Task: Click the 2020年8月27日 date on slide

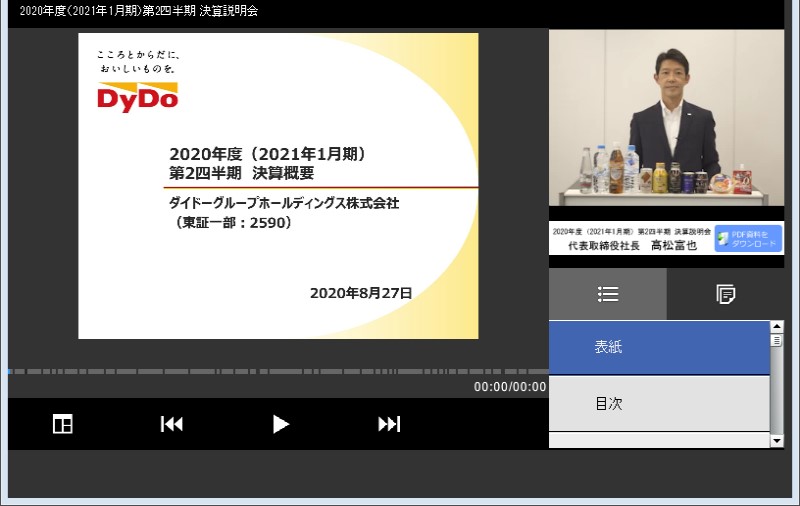Action: pos(361,293)
